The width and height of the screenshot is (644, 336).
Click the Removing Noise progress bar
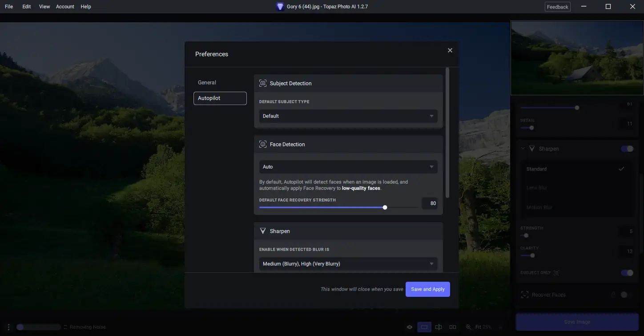click(x=38, y=327)
